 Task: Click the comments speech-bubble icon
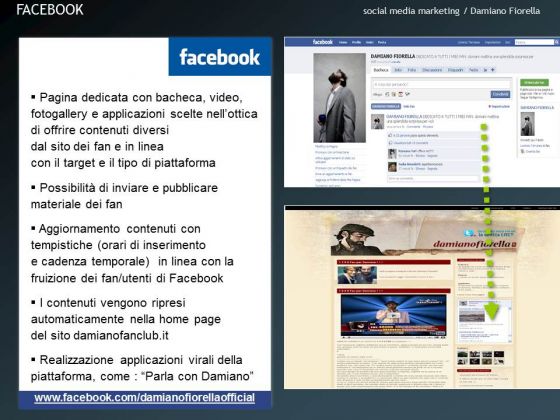click(390, 143)
